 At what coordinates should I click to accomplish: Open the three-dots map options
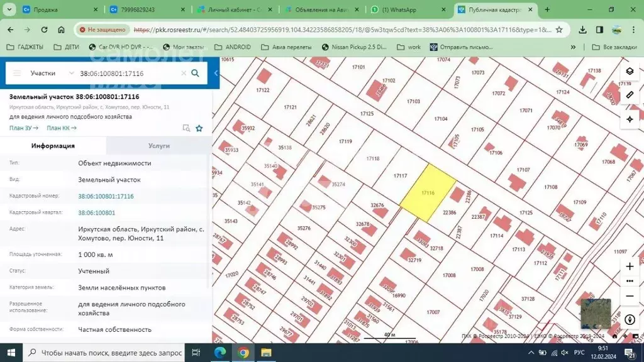[630, 281]
